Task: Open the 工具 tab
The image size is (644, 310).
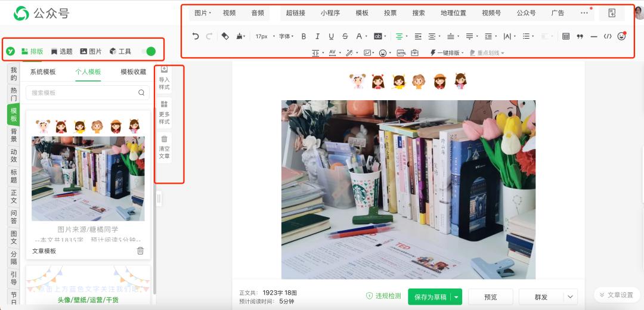Action: click(120, 51)
